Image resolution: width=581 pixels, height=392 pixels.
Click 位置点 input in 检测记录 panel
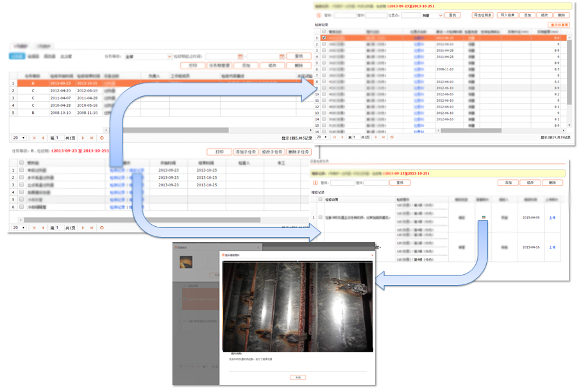click(410, 15)
